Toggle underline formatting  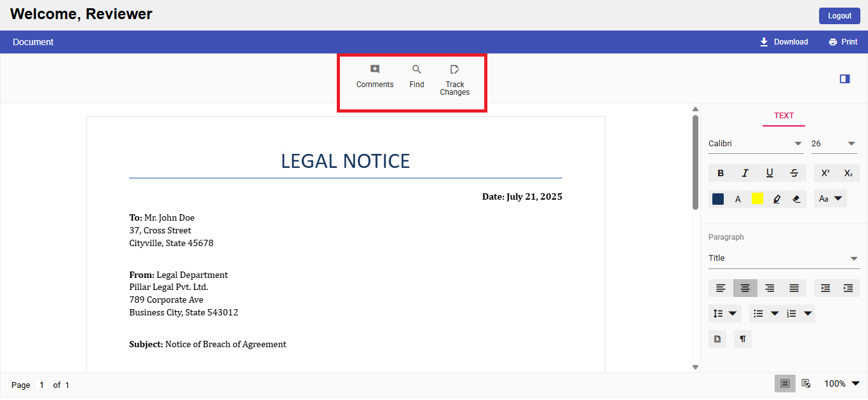pyautogui.click(x=769, y=172)
